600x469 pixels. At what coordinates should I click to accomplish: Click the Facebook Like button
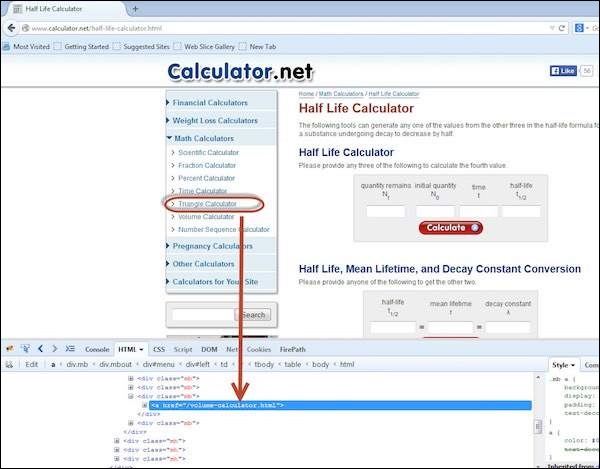pyautogui.click(x=563, y=71)
